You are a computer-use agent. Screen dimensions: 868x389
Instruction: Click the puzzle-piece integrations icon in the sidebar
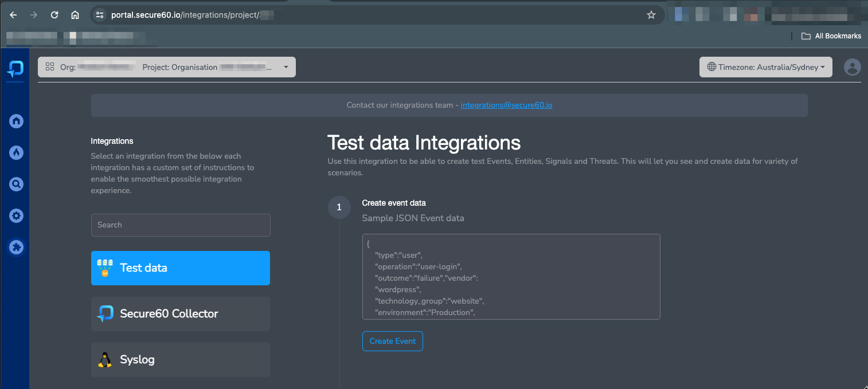pyautogui.click(x=16, y=247)
